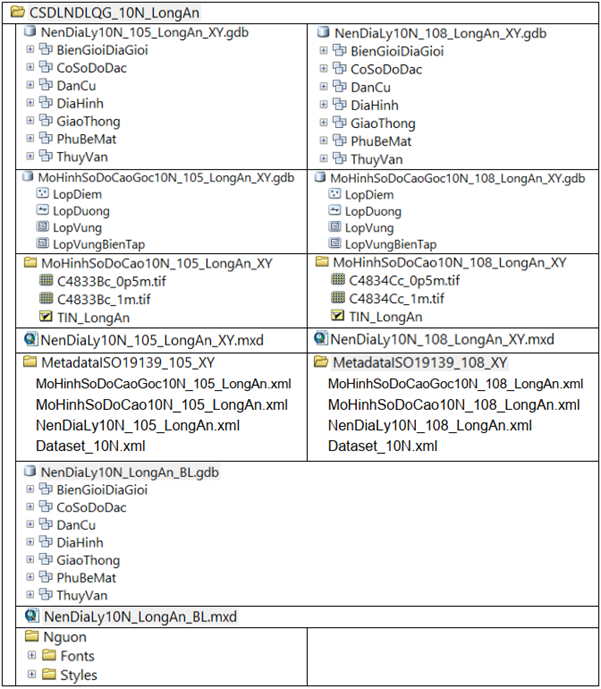This screenshot has width=601, height=689.
Task: Select the Styles folder under Nguon
Action: click(x=78, y=675)
